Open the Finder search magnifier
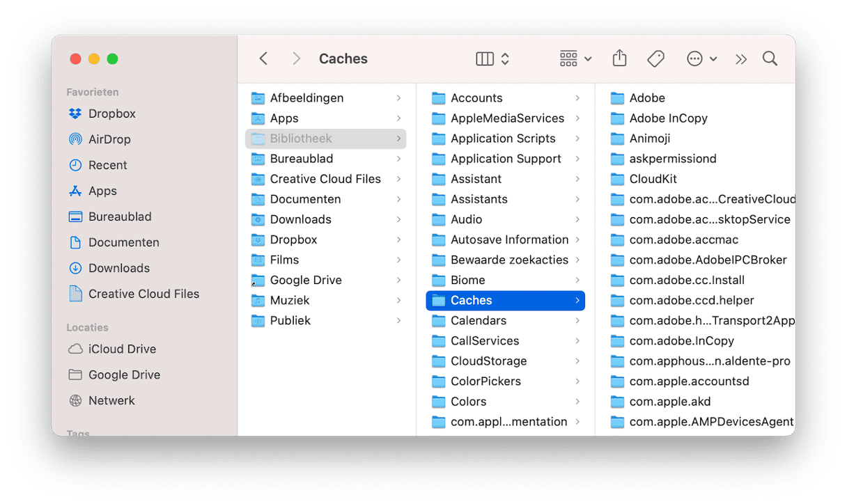The image size is (847, 504). (770, 59)
